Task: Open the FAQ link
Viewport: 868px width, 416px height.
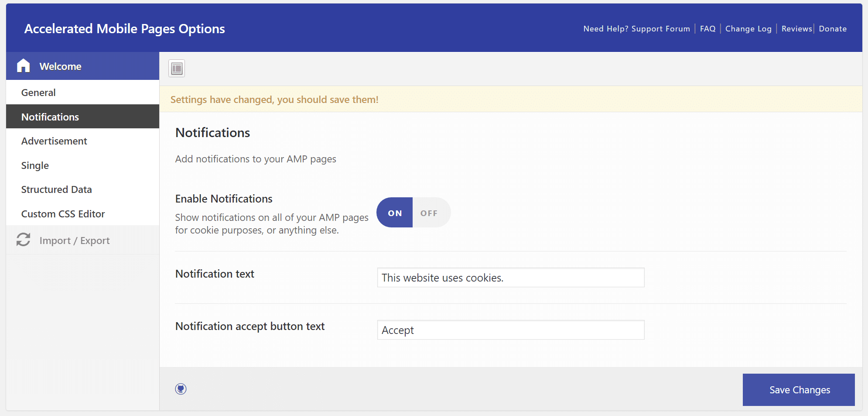Action: point(707,29)
